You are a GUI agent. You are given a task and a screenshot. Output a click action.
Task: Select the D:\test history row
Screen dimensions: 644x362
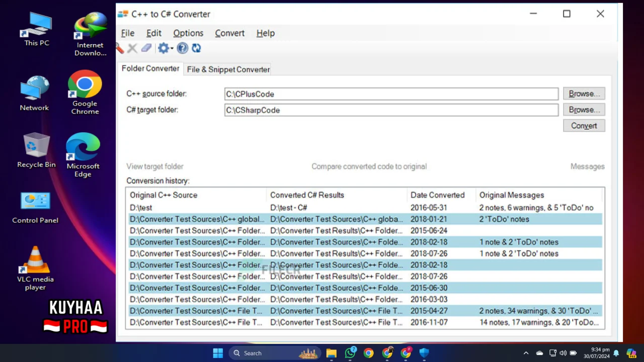[x=365, y=208]
